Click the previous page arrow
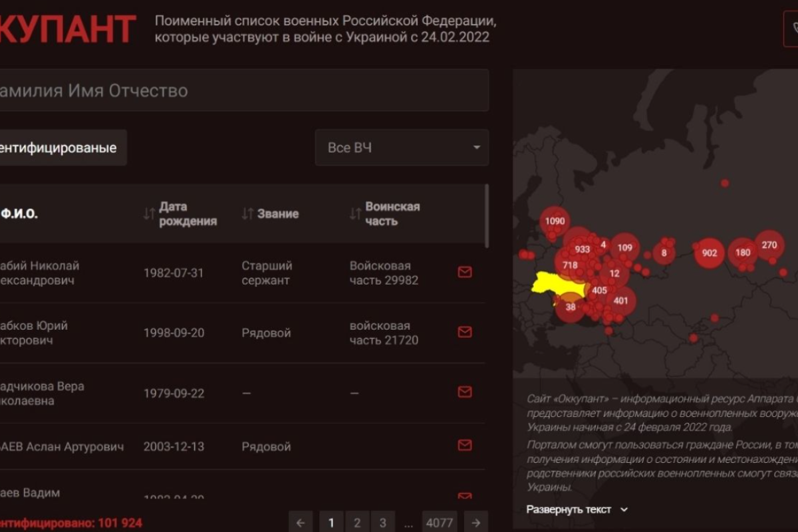798x532 pixels. click(301, 522)
